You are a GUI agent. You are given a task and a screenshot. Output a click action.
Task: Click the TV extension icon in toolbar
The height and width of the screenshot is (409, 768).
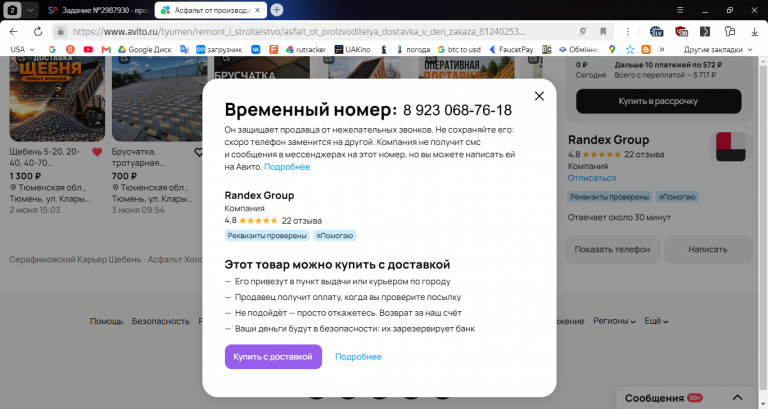pos(656,31)
